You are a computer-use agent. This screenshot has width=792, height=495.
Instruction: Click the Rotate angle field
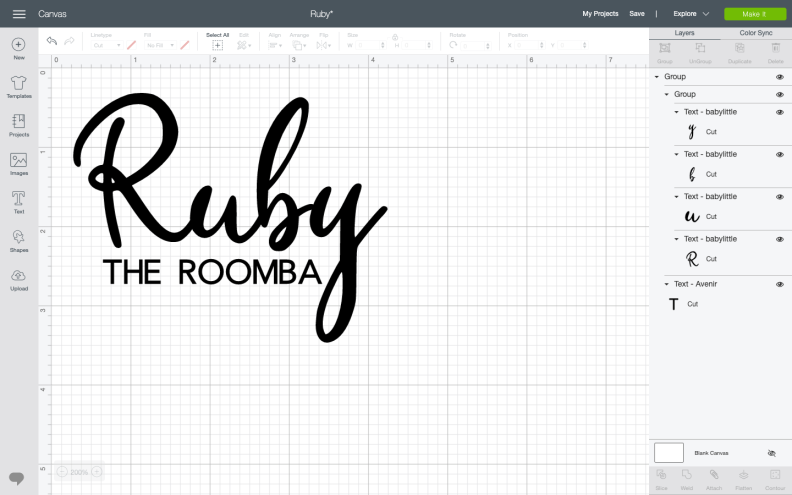(475, 45)
